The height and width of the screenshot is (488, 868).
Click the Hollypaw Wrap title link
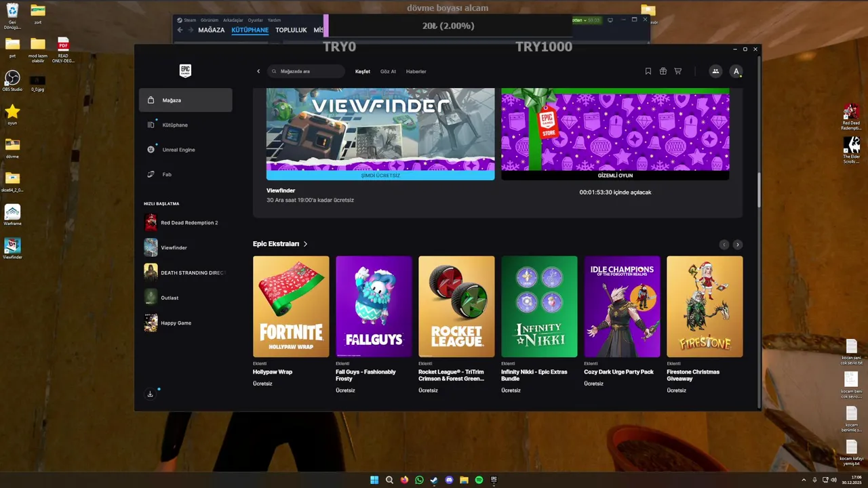coord(273,372)
